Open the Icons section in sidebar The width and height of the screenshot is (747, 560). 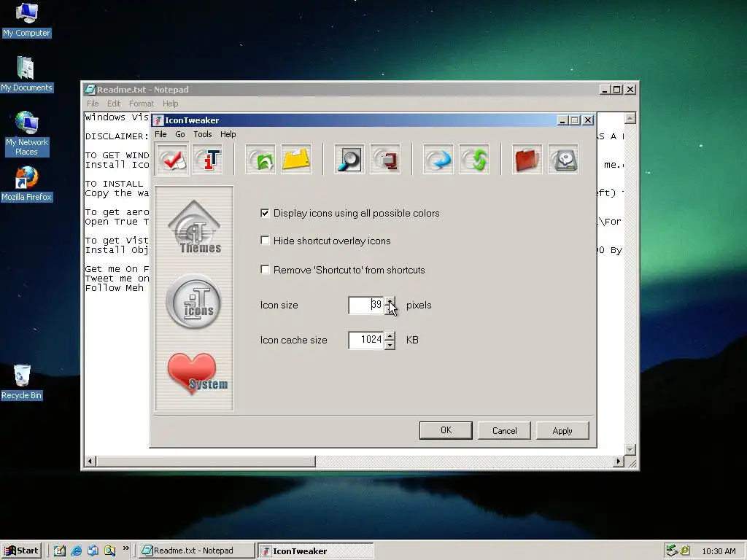pos(194,301)
